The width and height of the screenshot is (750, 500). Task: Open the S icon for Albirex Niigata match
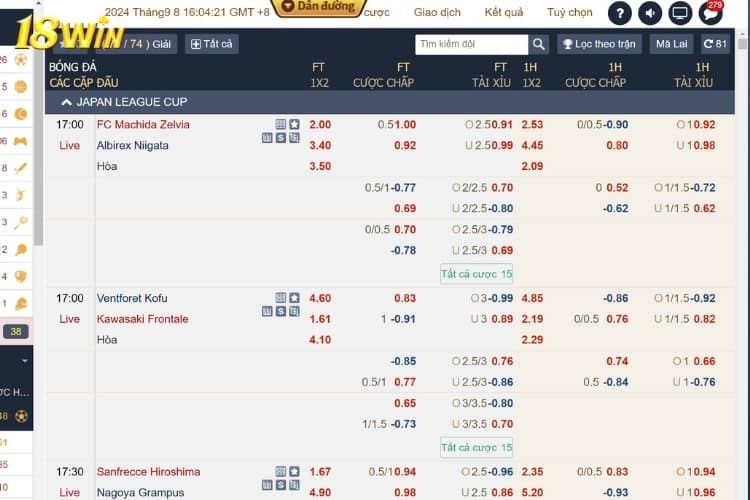point(281,138)
